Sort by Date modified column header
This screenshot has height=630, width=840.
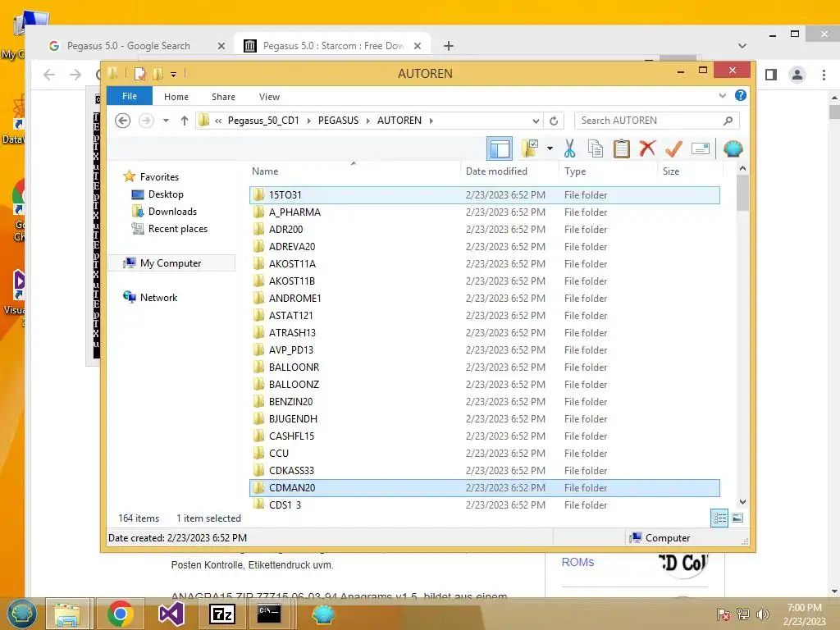coord(509,171)
